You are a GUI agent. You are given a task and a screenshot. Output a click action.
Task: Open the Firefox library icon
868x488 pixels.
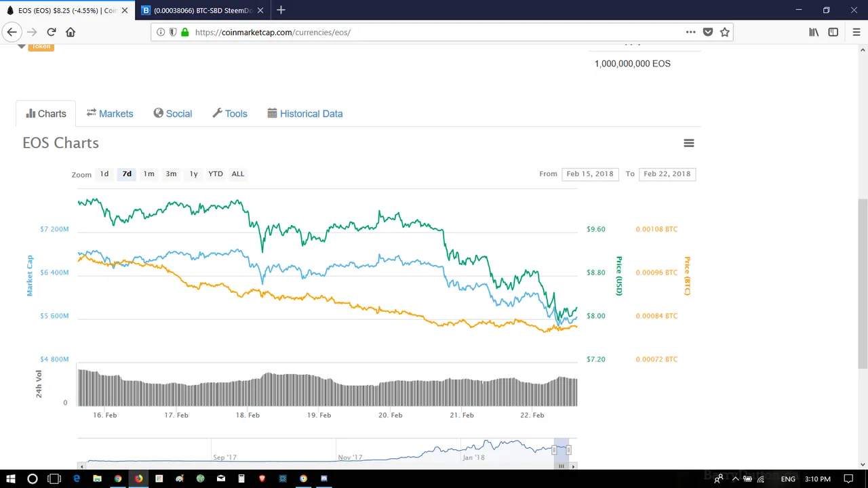pyautogui.click(x=814, y=32)
